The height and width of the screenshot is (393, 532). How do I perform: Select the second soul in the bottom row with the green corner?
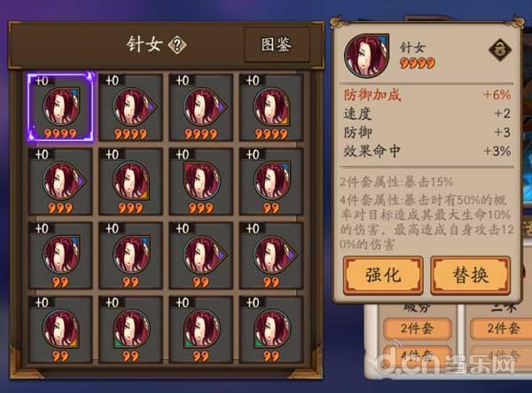coord(130,329)
